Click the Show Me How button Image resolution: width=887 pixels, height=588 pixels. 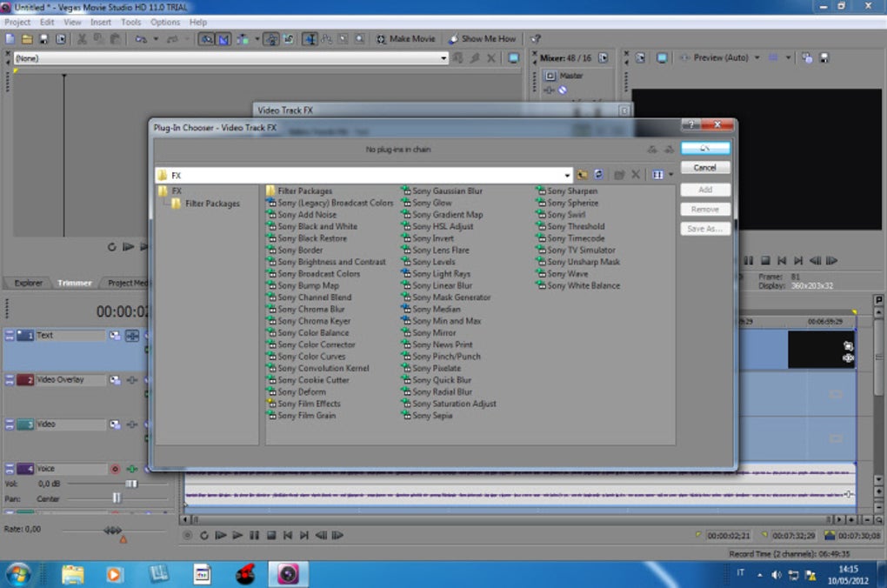point(483,39)
